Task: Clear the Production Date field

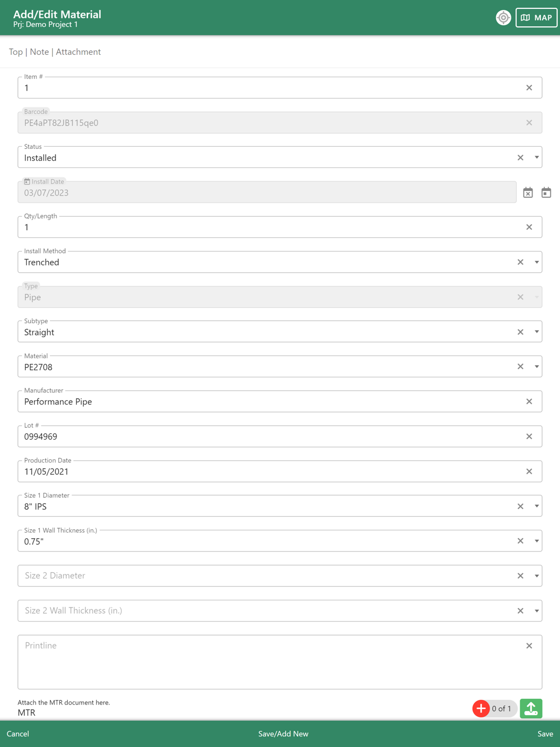Action: click(x=529, y=471)
